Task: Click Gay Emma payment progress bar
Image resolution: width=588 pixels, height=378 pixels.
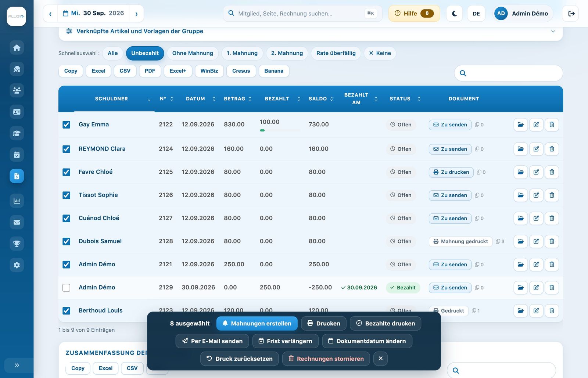Action: [280, 130]
